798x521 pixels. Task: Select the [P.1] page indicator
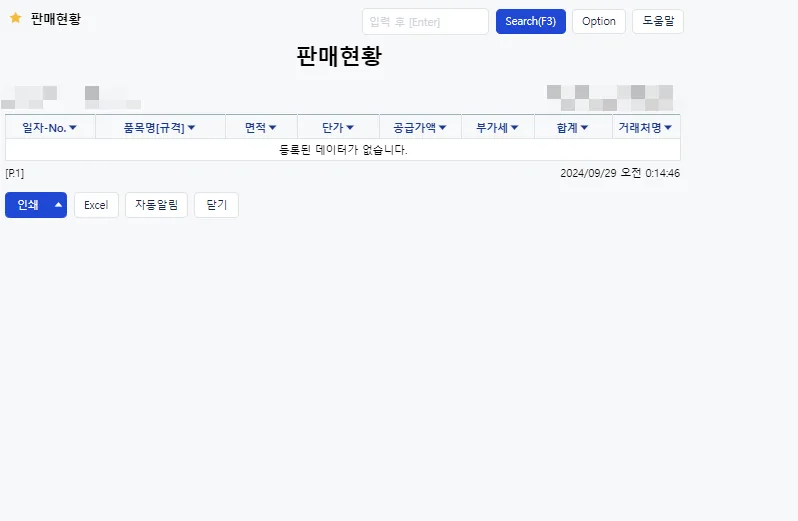point(15,173)
